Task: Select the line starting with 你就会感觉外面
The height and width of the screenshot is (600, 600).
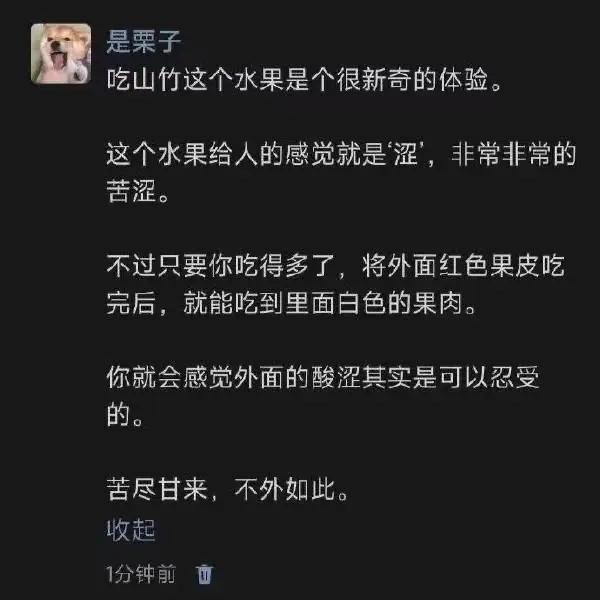Action: click(x=323, y=377)
